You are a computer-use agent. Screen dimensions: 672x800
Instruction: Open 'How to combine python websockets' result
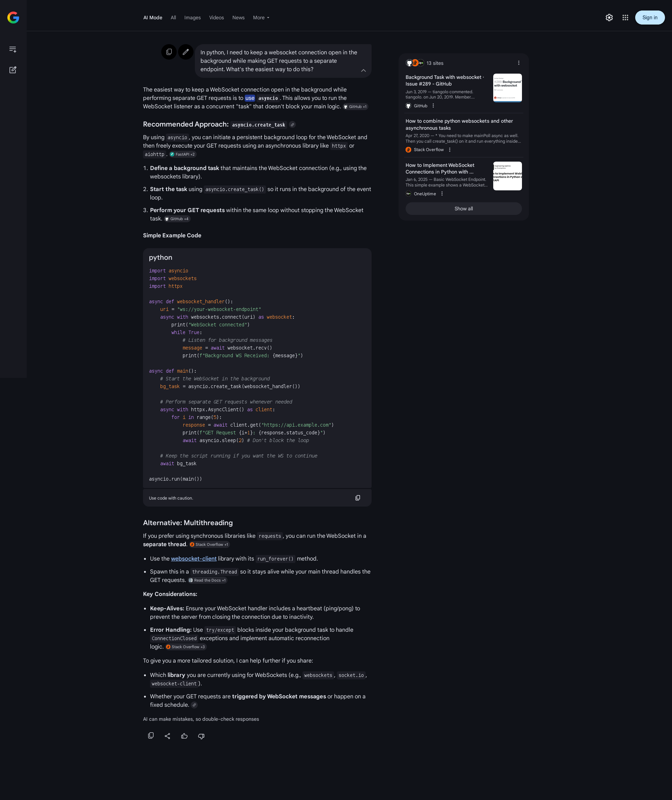(x=459, y=124)
